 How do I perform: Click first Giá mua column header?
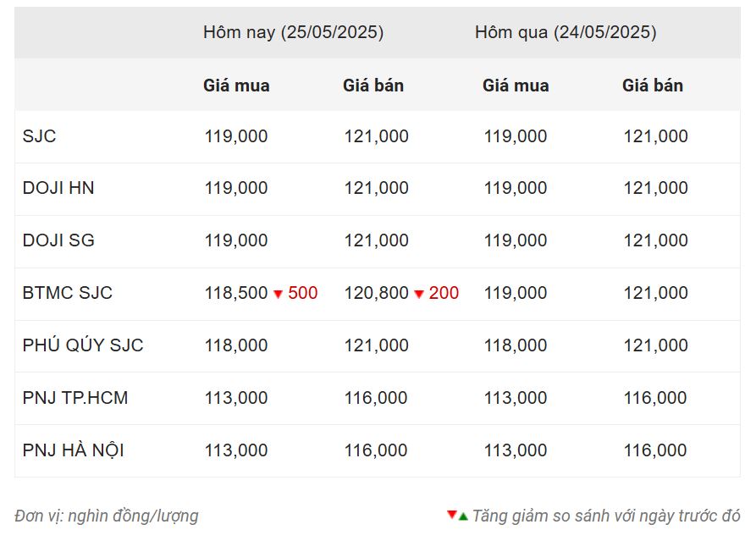(x=236, y=86)
